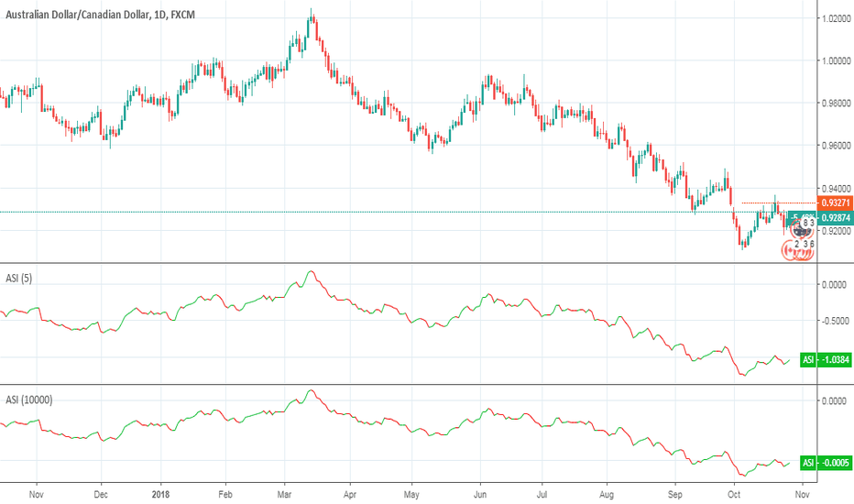Click the Australian flag economic event icon
Viewport: 854px width, 504px height.
(801, 228)
